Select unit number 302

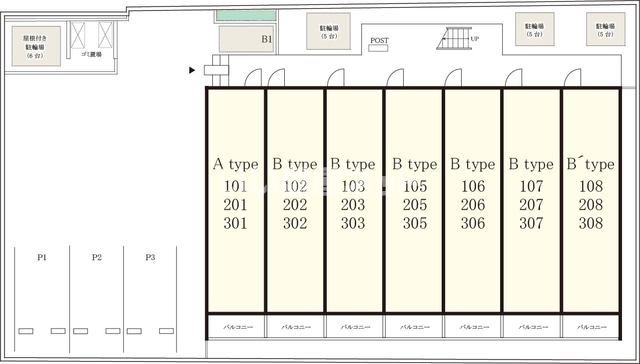click(295, 223)
